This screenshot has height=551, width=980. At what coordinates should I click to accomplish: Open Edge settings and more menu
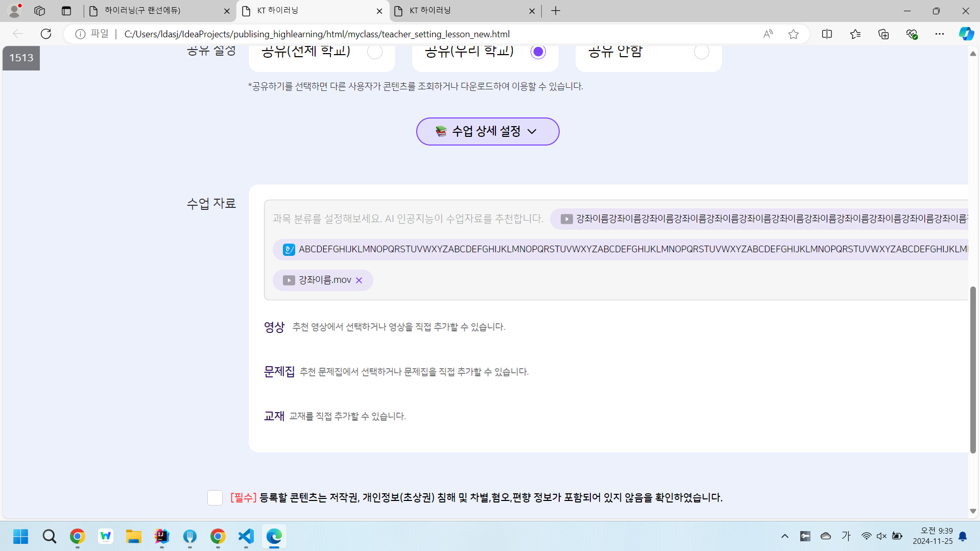[939, 34]
